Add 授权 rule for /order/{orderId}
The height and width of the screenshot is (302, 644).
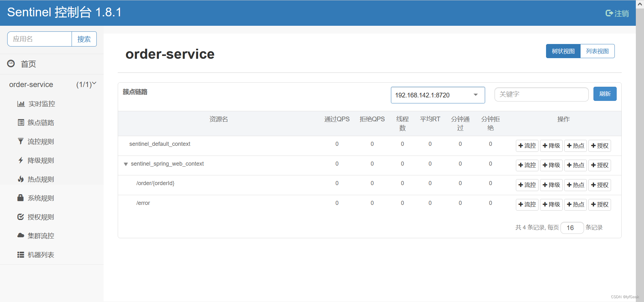599,185
